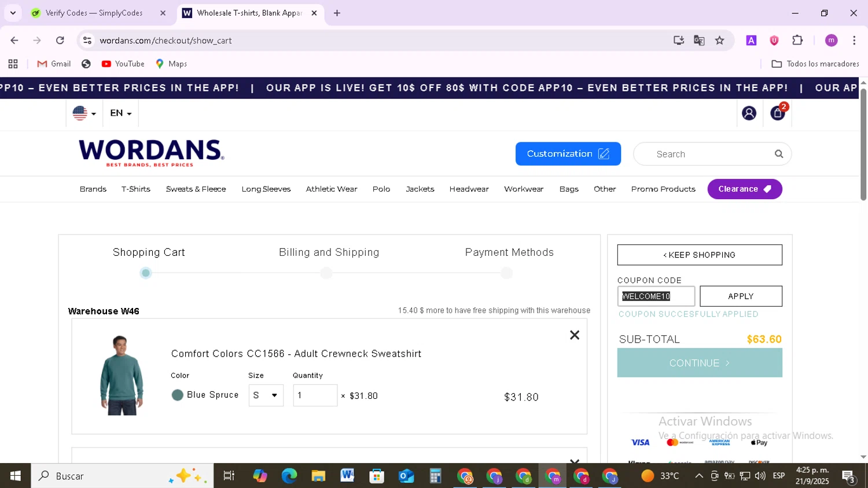Viewport: 868px width, 488px height.
Task: Click the Blue Spruce sweatshirt thumbnail
Action: pyautogui.click(x=121, y=375)
